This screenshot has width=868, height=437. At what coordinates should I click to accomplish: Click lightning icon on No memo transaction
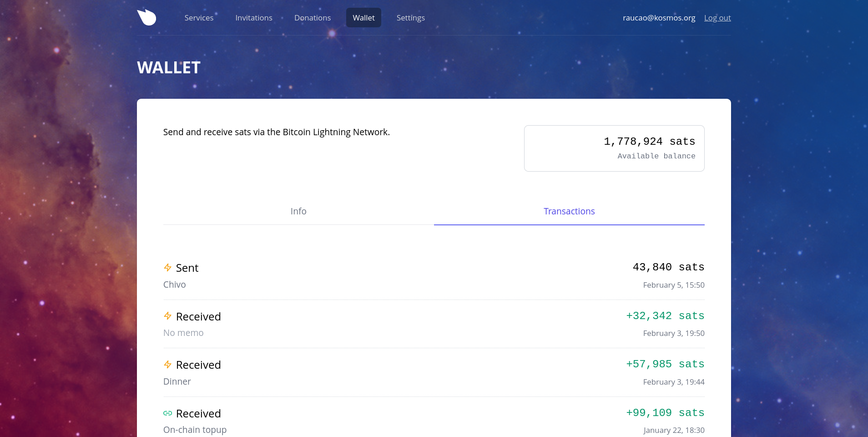pyautogui.click(x=167, y=316)
